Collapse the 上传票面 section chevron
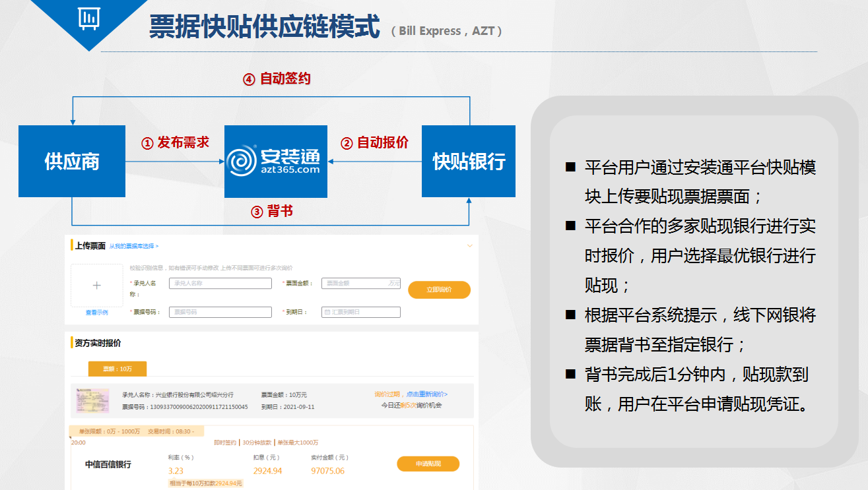The width and height of the screenshot is (868, 490). click(x=470, y=246)
